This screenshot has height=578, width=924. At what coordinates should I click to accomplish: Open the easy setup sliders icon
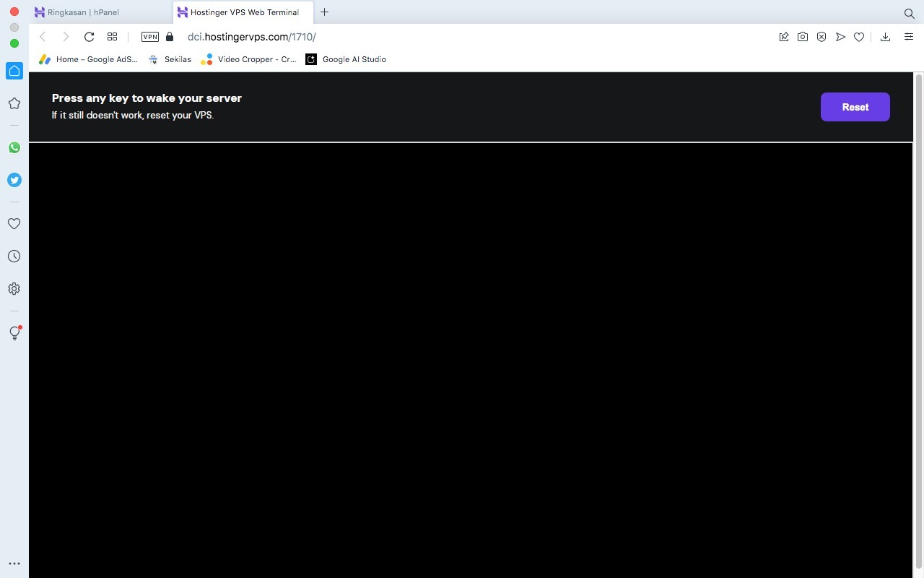pyautogui.click(x=909, y=37)
